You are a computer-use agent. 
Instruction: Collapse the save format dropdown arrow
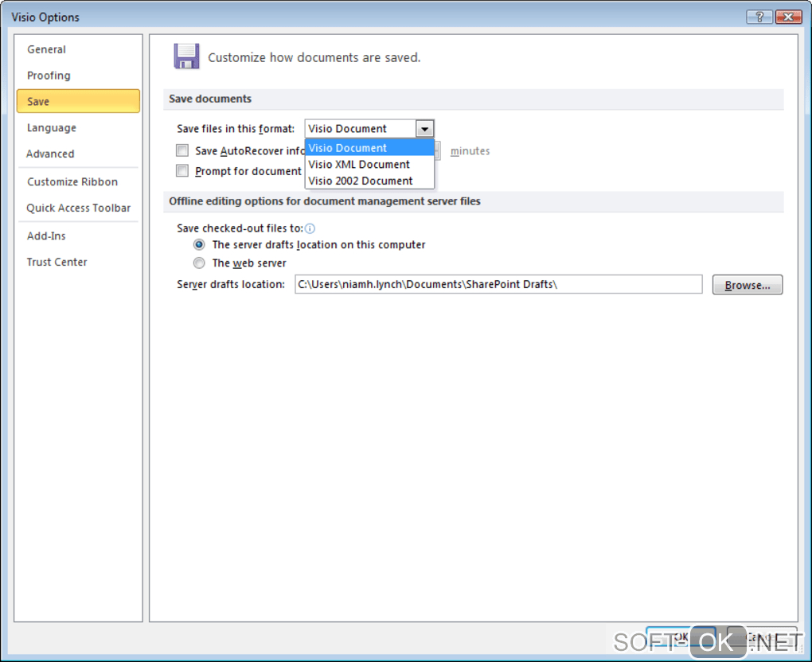point(424,129)
